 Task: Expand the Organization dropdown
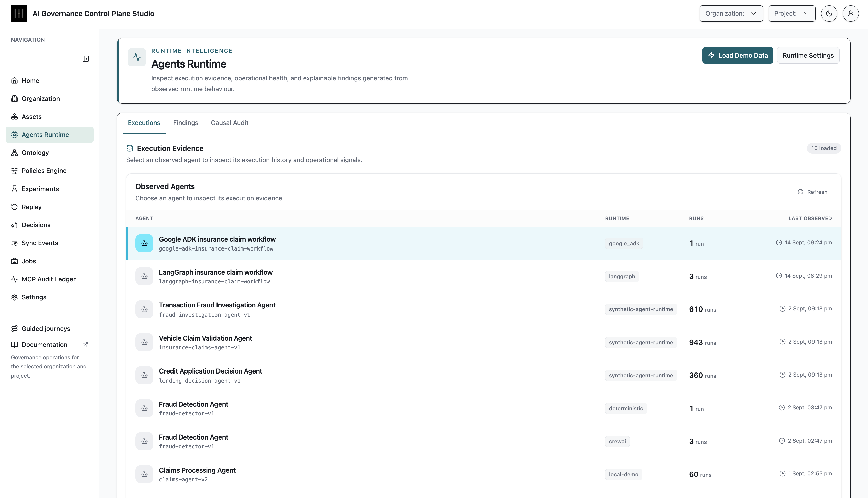point(731,13)
